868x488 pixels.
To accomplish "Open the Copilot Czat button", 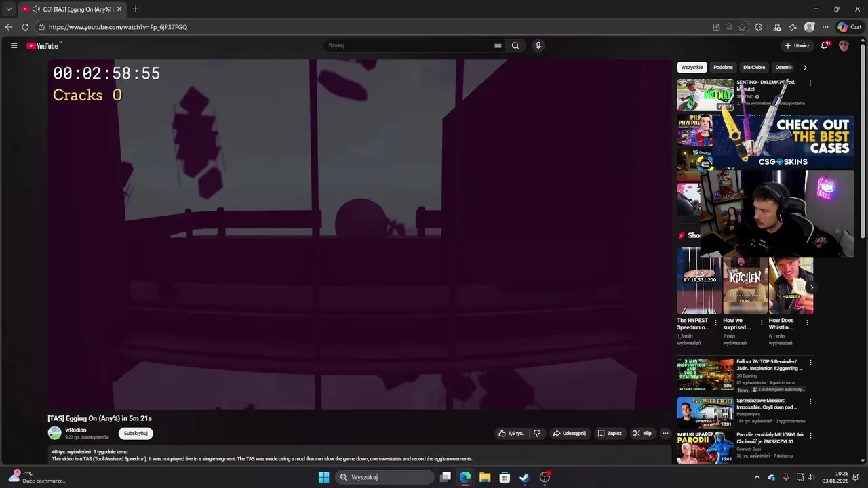I will [849, 27].
